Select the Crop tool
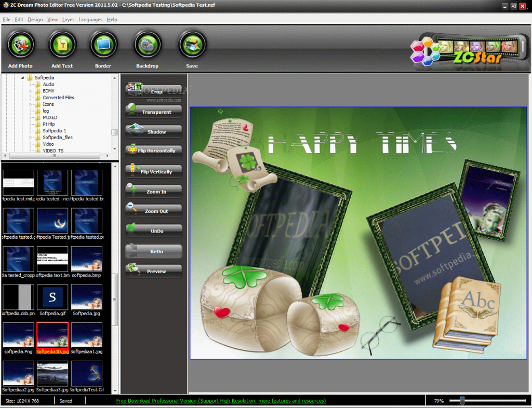This screenshot has width=532, height=408. click(154, 91)
